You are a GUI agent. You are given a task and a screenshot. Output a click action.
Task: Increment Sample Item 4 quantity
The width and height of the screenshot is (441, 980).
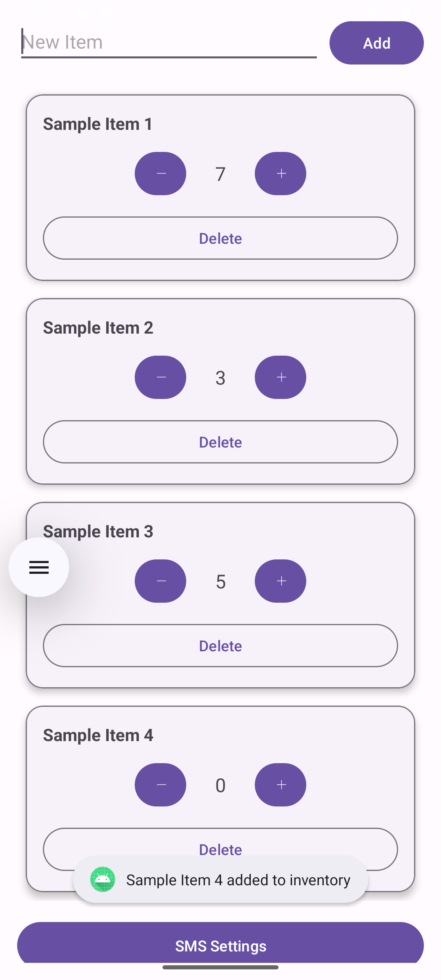click(281, 785)
